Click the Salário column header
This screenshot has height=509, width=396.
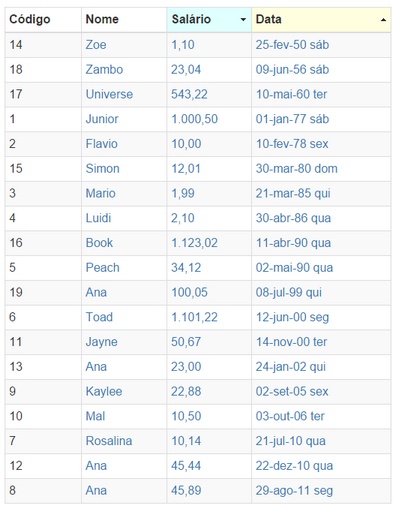click(209, 20)
